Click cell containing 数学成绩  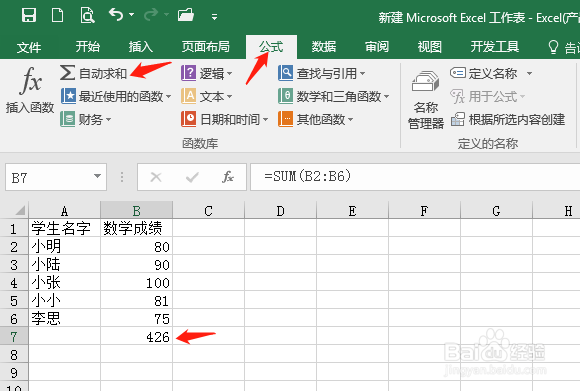coord(136,228)
